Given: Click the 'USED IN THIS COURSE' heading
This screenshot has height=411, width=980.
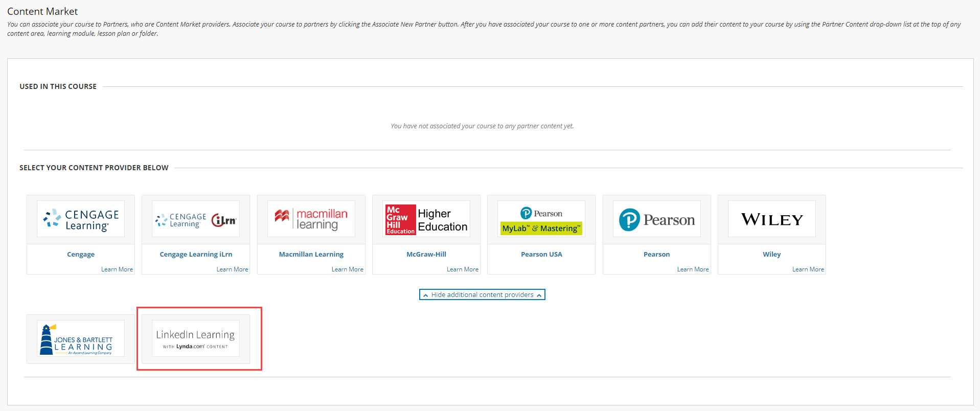Looking at the screenshot, I should (x=58, y=86).
